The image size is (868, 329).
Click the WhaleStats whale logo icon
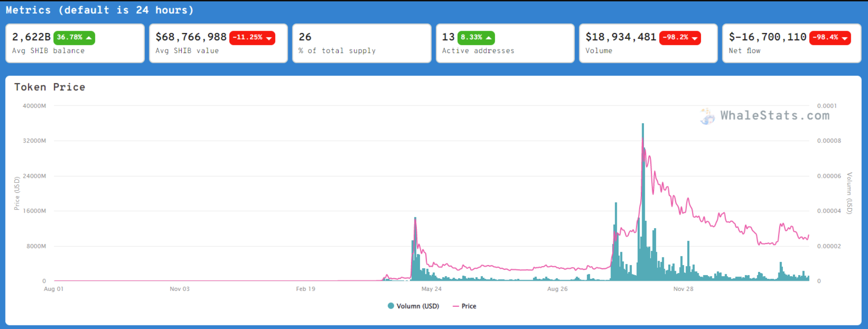707,116
